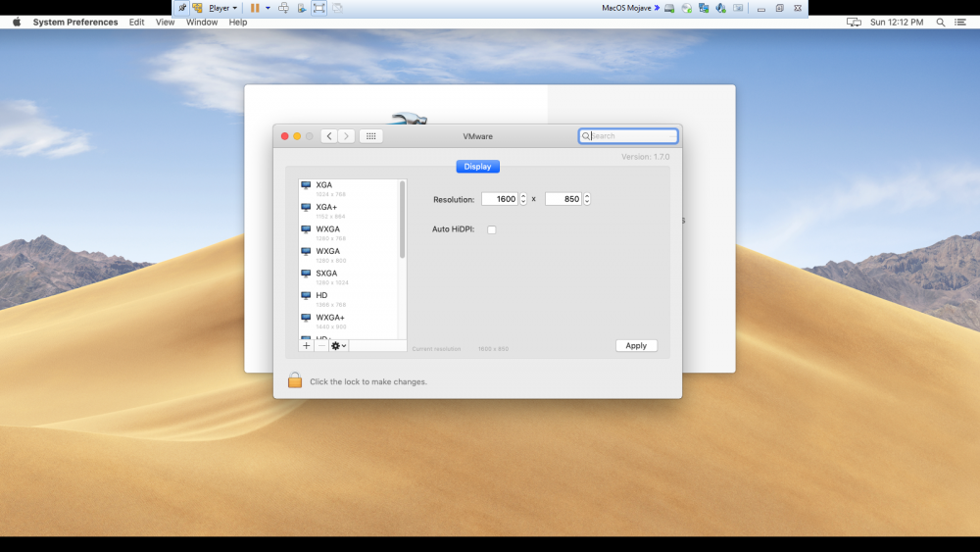Show all preferences with the grid button
Viewport: 980px width, 552px height.
coord(370,135)
